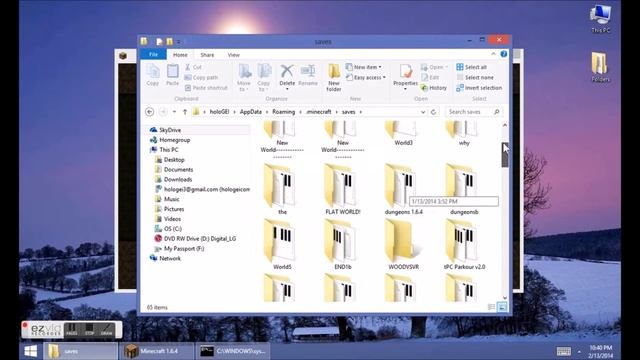The image size is (640, 360).
Task: Switch to large icons view in status bar
Action: [502, 307]
